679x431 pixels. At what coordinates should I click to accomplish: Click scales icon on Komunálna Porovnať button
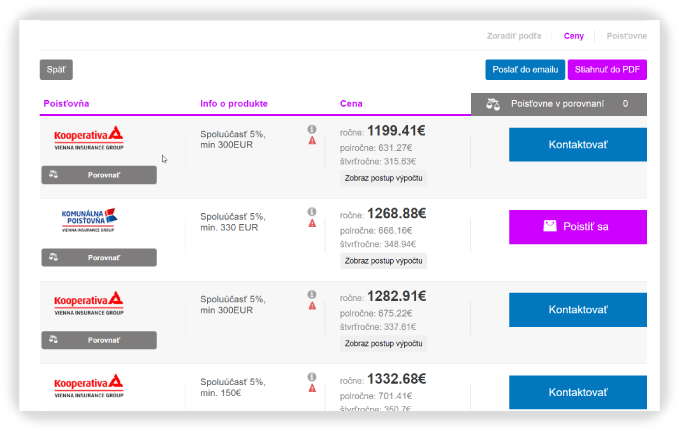click(x=53, y=257)
